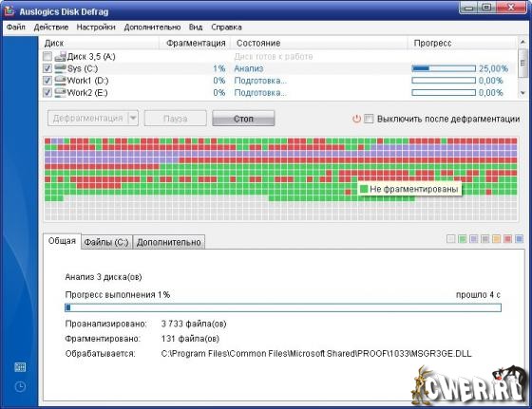Image resolution: width=532 pixels, height=409 pixels.
Task: Open the disk map view sidebar icon
Action: pyautogui.click(x=20, y=367)
